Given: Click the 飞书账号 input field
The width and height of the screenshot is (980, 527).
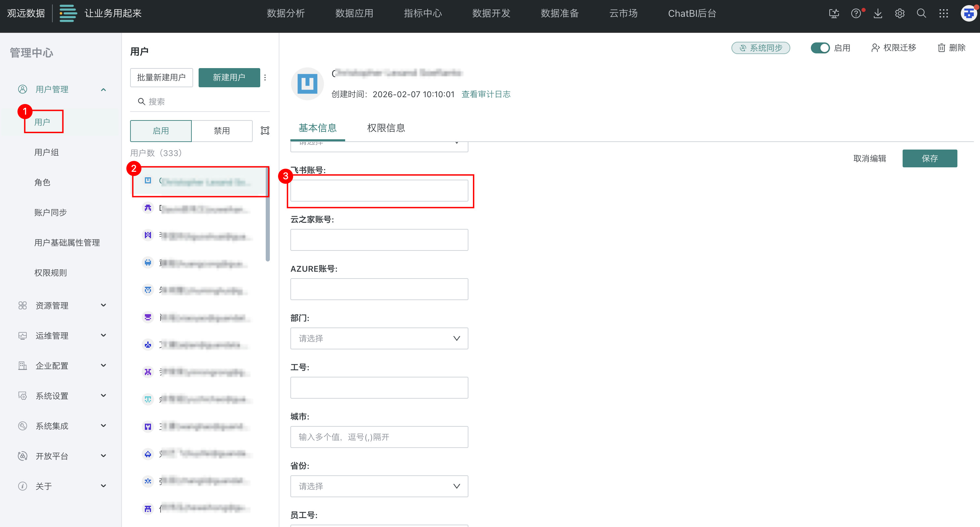Looking at the screenshot, I should pyautogui.click(x=379, y=191).
